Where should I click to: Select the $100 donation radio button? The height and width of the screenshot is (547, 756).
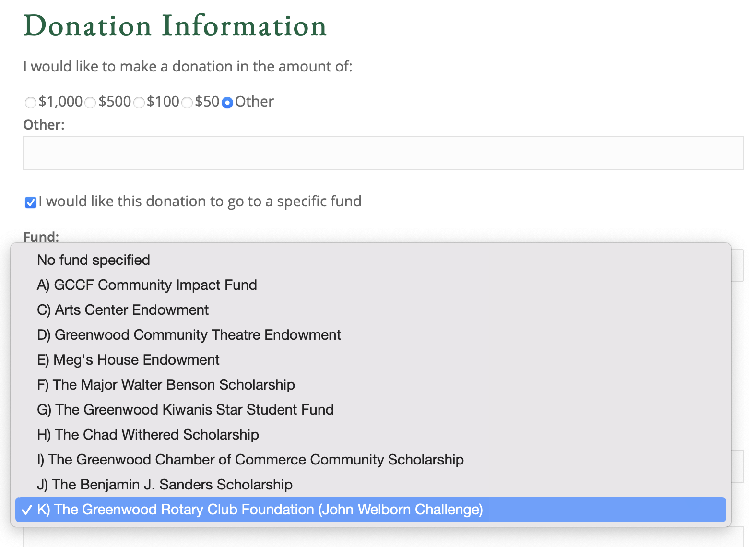[139, 103]
